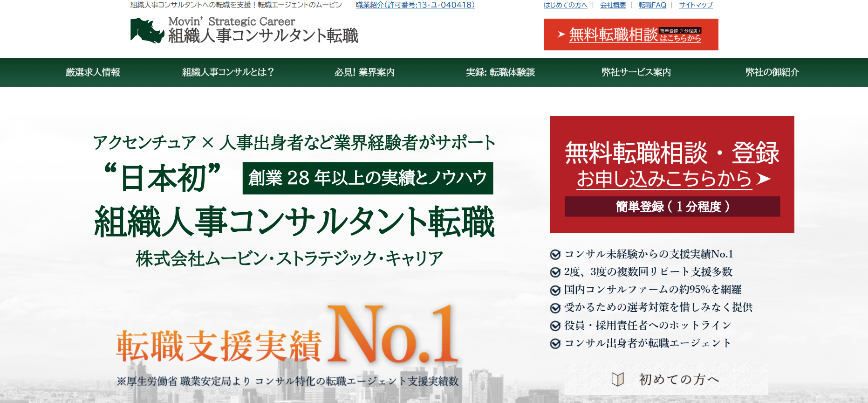The image size is (868, 403).
Task: Click text 国内コンサルファームの約95%を網羅
Action: coord(653,290)
